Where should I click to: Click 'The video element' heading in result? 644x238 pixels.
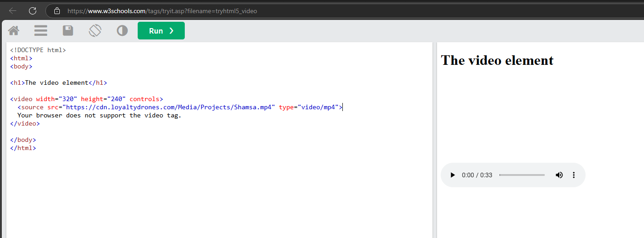pos(497,60)
